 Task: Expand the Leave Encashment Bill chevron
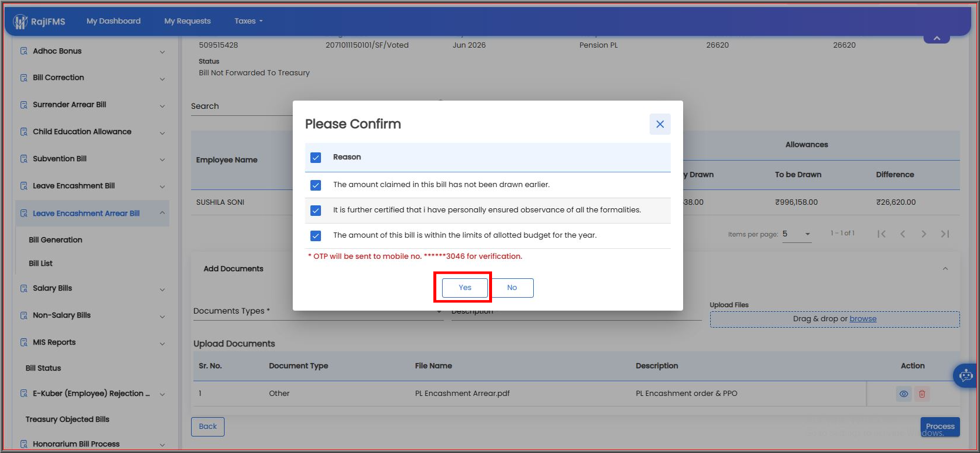[x=162, y=186]
